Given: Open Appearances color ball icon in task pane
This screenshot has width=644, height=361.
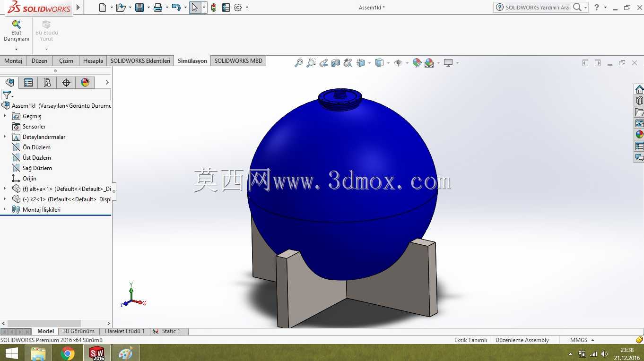Looking at the screenshot, I should pos(639,135).
